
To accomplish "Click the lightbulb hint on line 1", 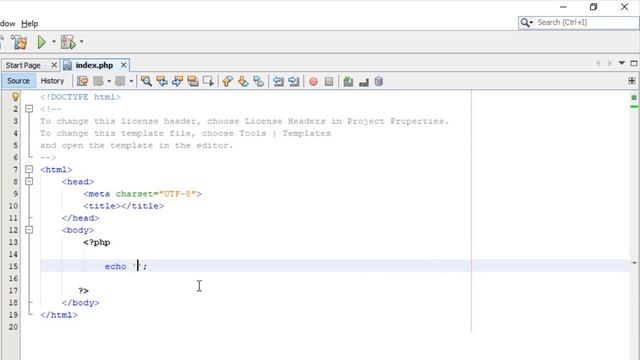I will coord(15,97).
